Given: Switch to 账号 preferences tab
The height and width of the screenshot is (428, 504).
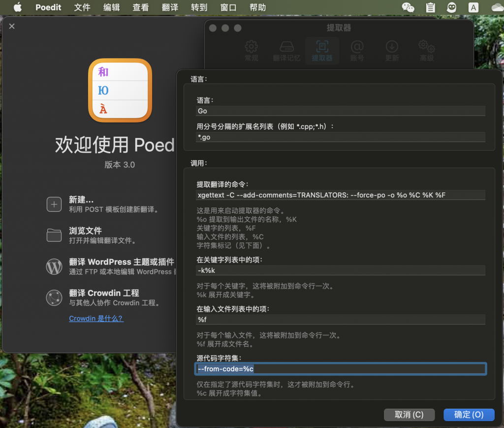Looking at the screenshot, I should coord(357,51).
